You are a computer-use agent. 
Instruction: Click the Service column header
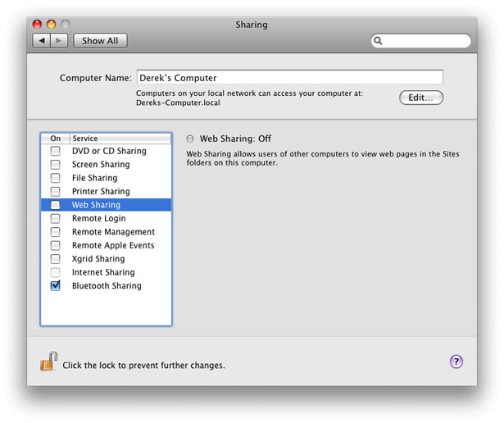pyautogui.click(x=120, y=139)
